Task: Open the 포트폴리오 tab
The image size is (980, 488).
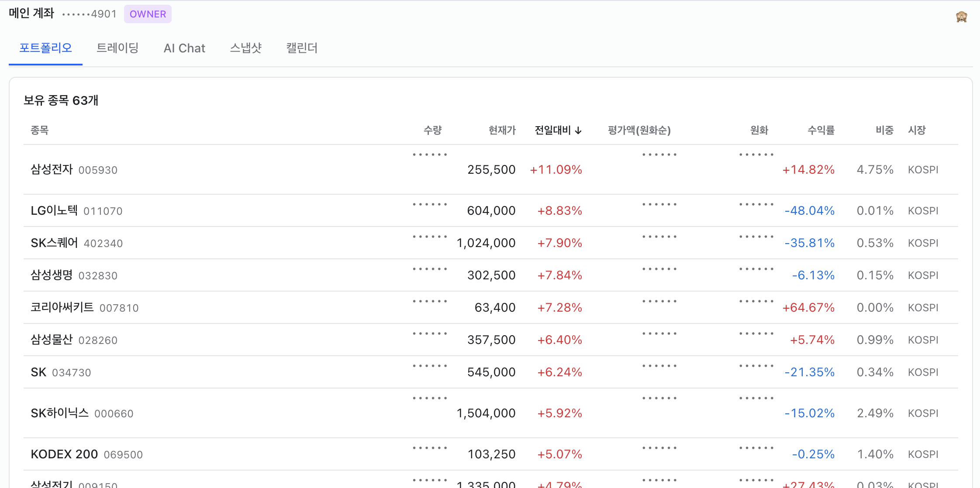Action: click(45, 48)
